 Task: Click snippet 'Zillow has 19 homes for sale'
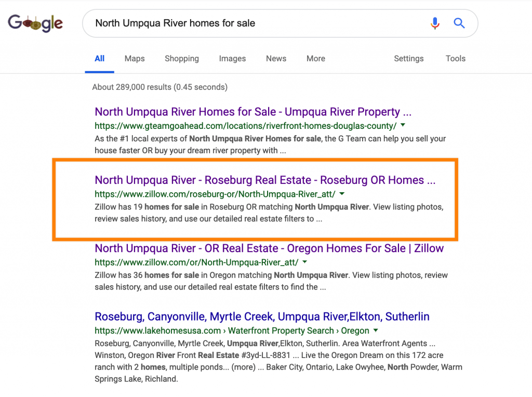pyautogui.click(x=269, y=213)
